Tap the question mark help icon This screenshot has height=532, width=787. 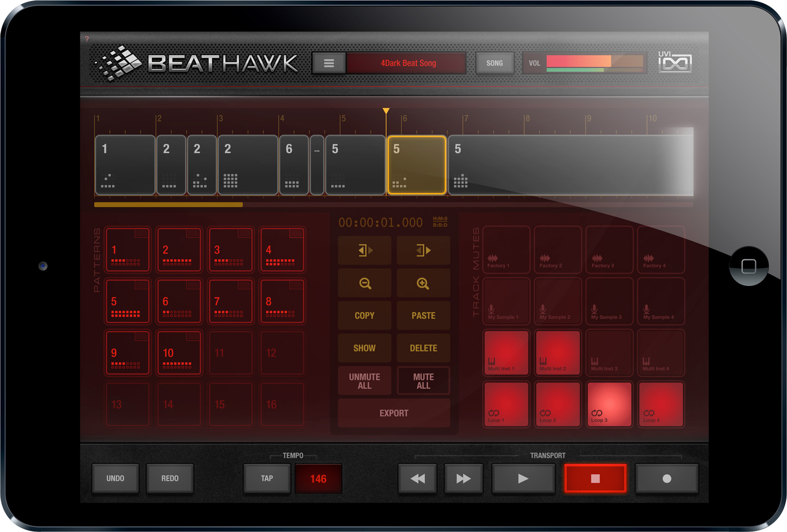pos(87,39)
